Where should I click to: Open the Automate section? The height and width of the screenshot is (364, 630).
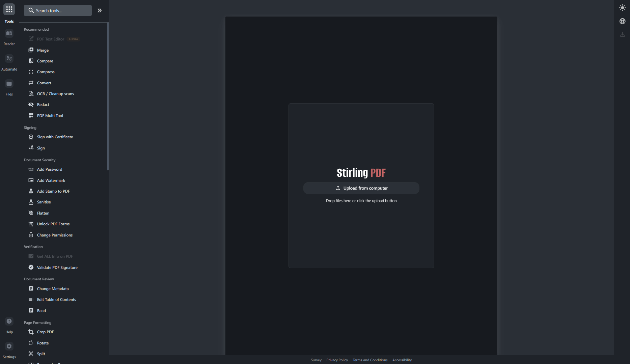[x=9, y=62]
